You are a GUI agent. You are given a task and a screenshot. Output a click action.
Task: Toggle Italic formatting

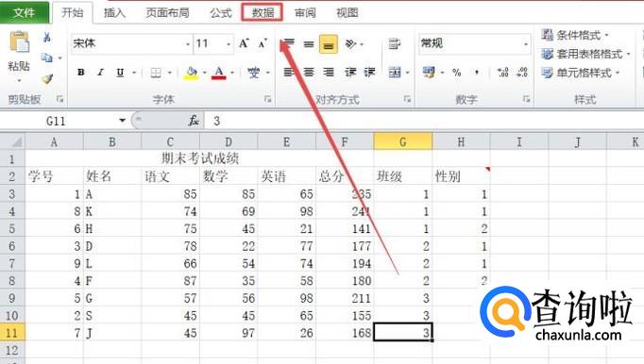coord(100,73)
